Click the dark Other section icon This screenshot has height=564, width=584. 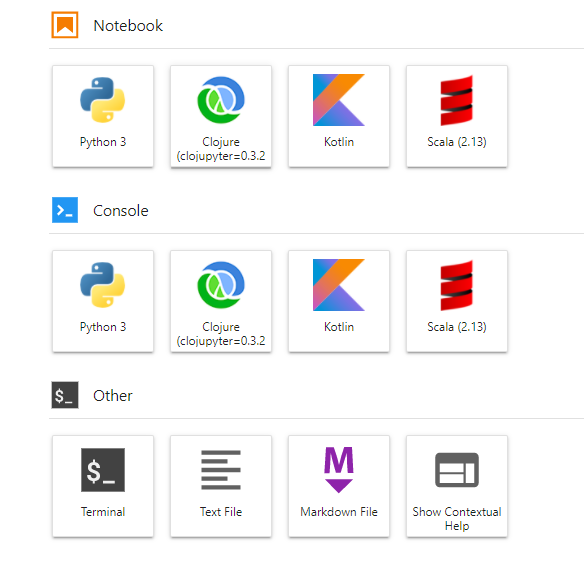pos(65,395)
